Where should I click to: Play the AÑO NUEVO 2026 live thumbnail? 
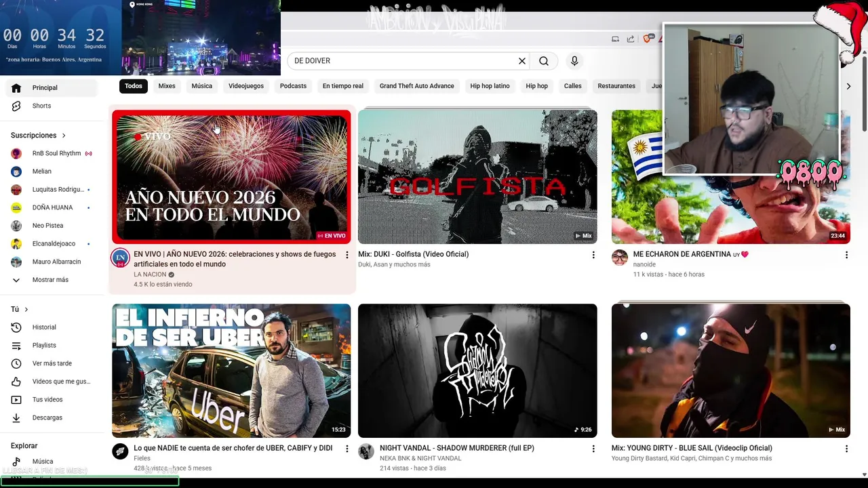coord(231,177)
